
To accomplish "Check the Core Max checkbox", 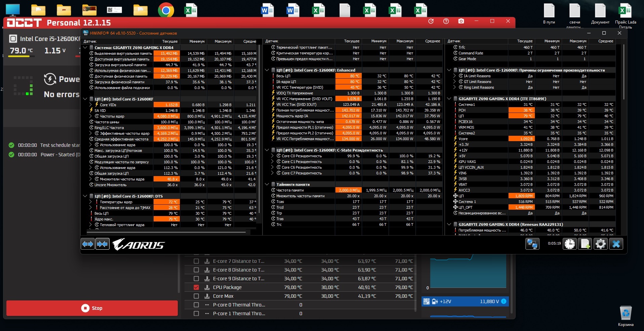I will [x=196, y=296].
